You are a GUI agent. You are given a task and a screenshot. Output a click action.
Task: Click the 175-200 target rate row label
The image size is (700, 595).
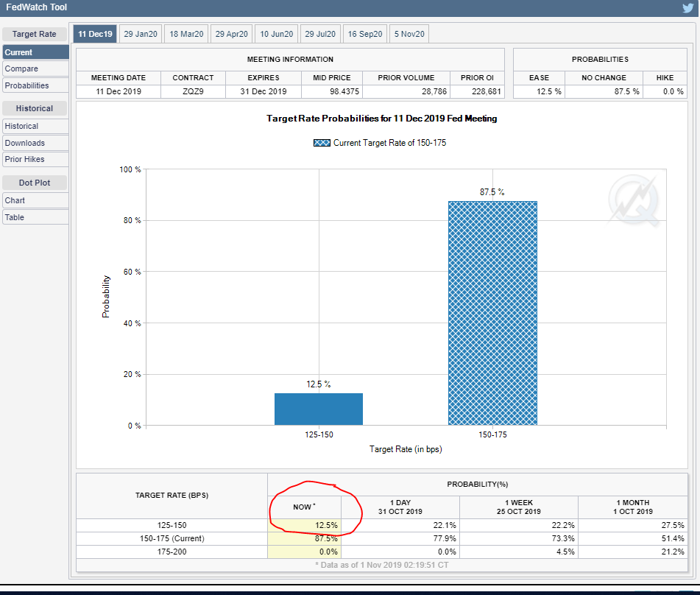[x=172, y=552]
